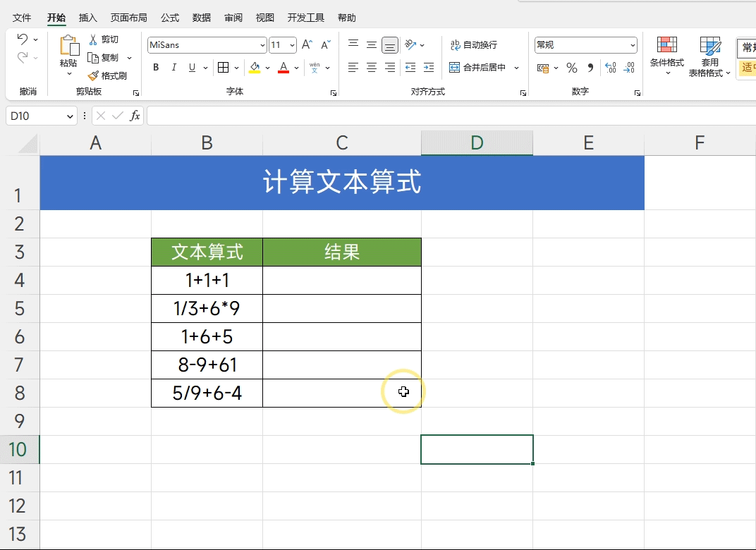Viewport: 756px width, 550px height.
Task: Click the Merge & Center (合并后居中) button
Action: pos(477,68)
